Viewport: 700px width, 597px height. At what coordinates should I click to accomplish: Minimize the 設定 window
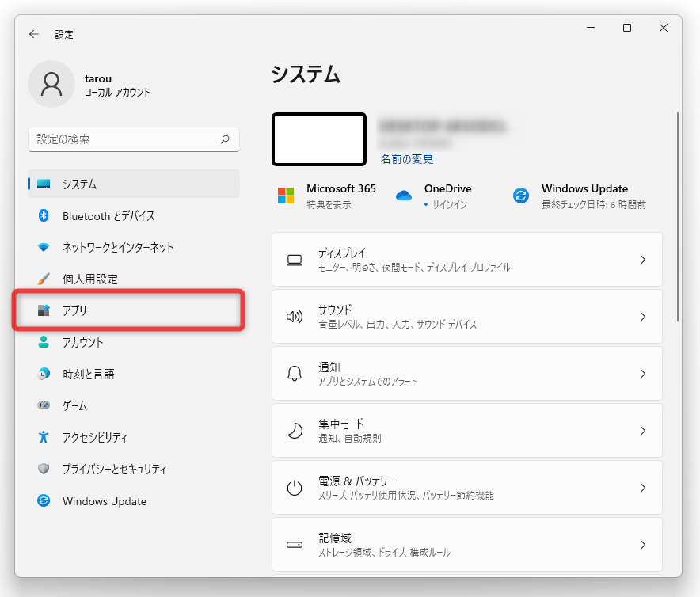[591, 28]
